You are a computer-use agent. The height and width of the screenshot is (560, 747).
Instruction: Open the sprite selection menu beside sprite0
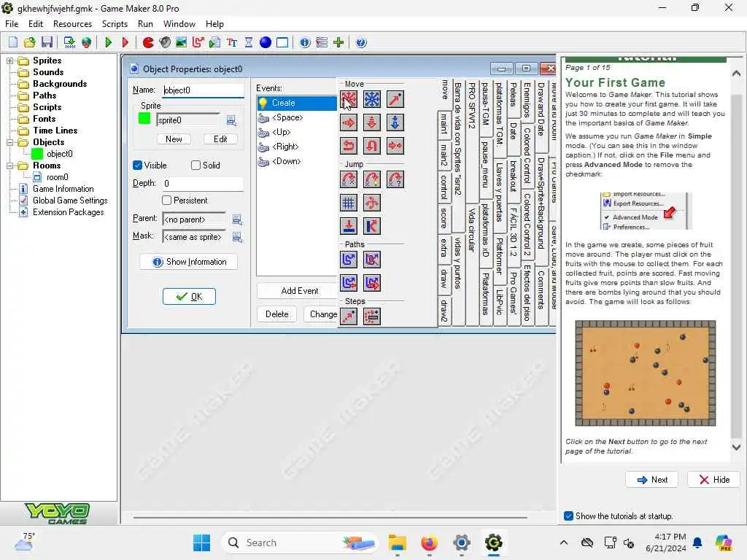[231, 120]
